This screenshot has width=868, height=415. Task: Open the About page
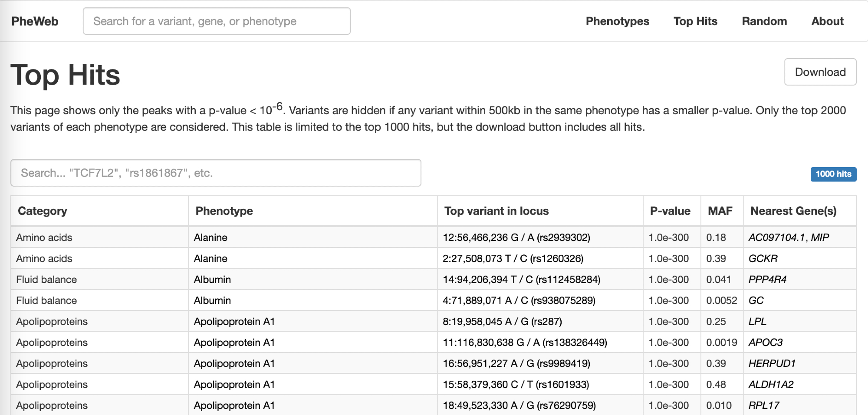tap(827, 21)
